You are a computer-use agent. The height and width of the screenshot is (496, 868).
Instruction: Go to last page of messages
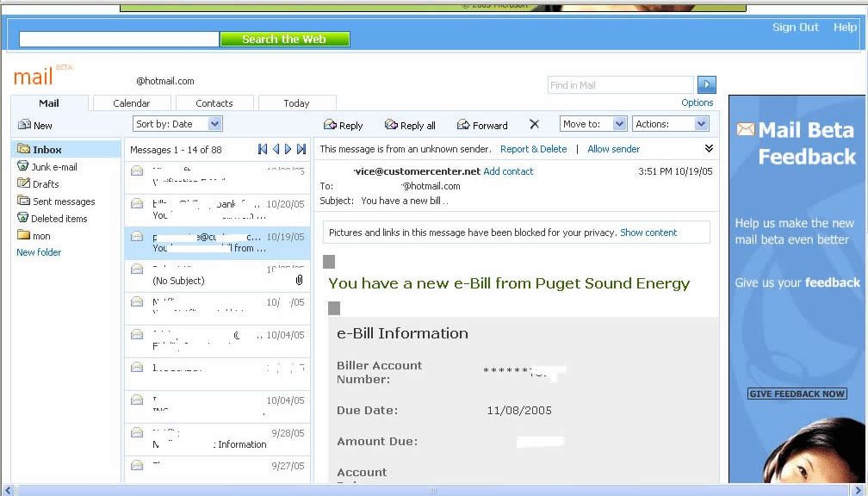(x=301, y=149)
